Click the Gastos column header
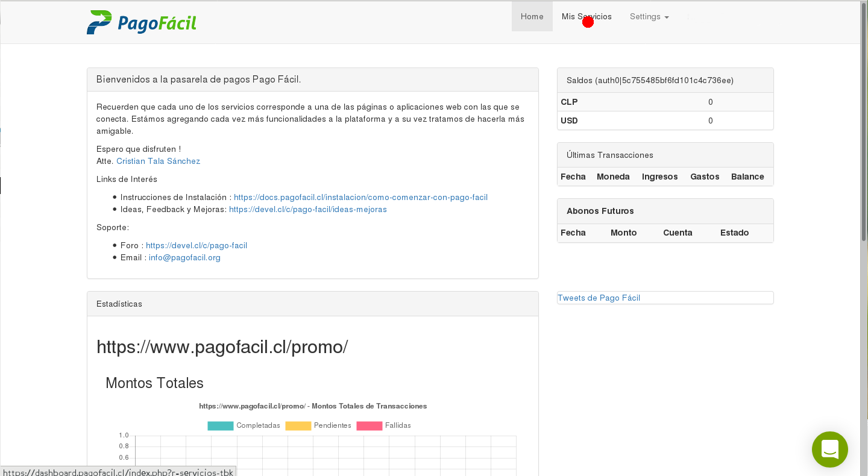Image resolution: width=868 pixels, height=476 pixels. [705, 177]
